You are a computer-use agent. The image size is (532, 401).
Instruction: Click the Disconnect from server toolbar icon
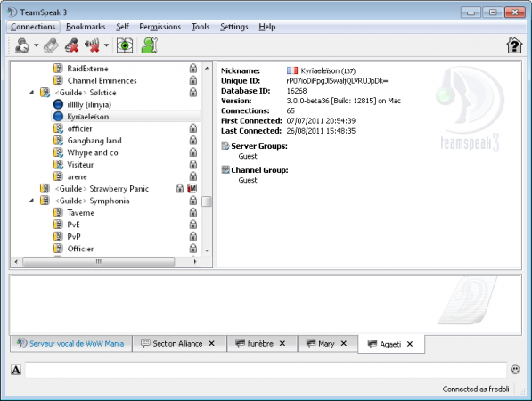click(51, 45)
